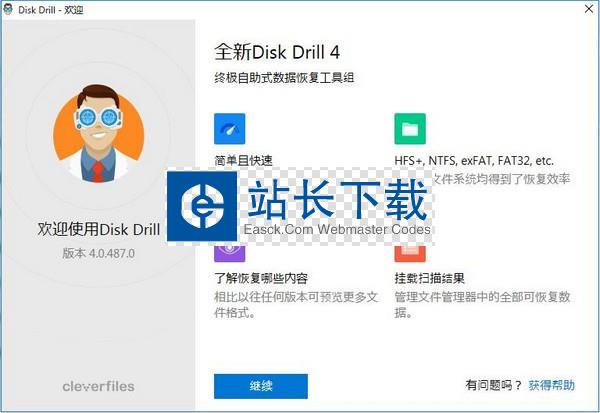
Task: Click the Disk Drill mascot avatar
Action: tap(99, 133)
